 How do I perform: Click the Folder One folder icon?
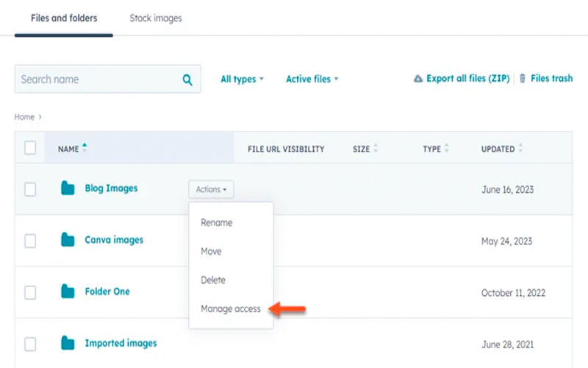coord(68,291)
